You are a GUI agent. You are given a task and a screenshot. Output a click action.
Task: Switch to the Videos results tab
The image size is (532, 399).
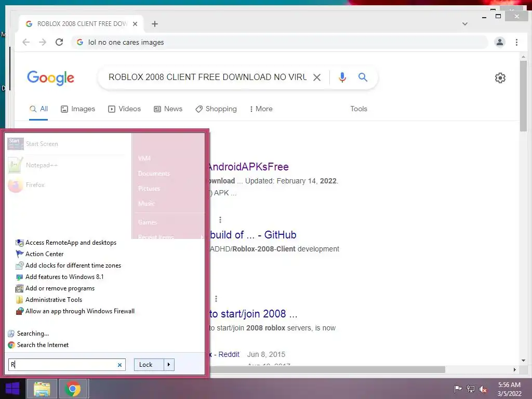[124, 109]
